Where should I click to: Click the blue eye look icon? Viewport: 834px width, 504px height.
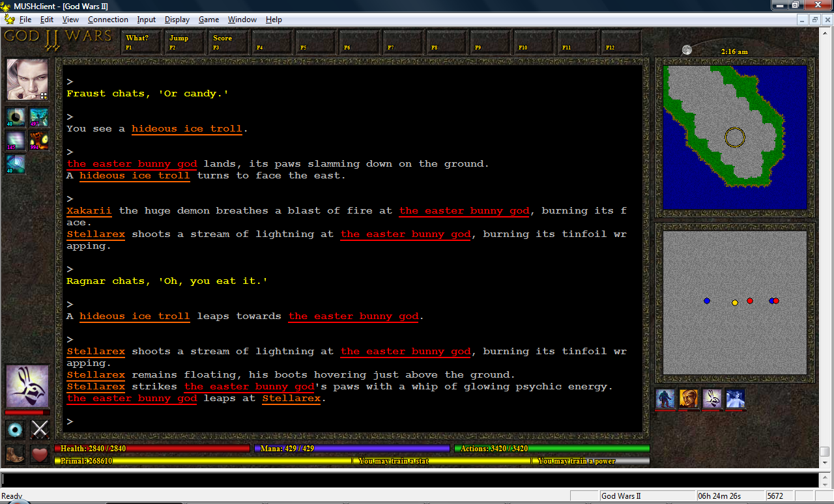16,429
